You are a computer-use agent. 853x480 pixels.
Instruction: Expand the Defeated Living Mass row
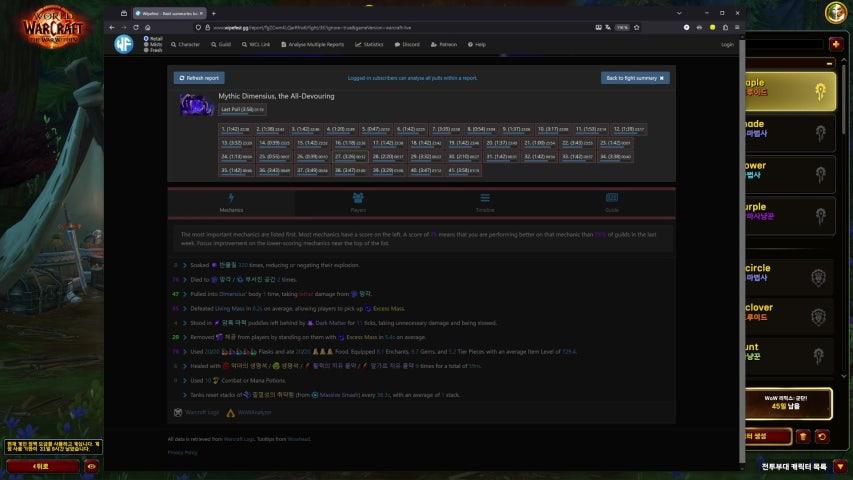click(185, 309)
